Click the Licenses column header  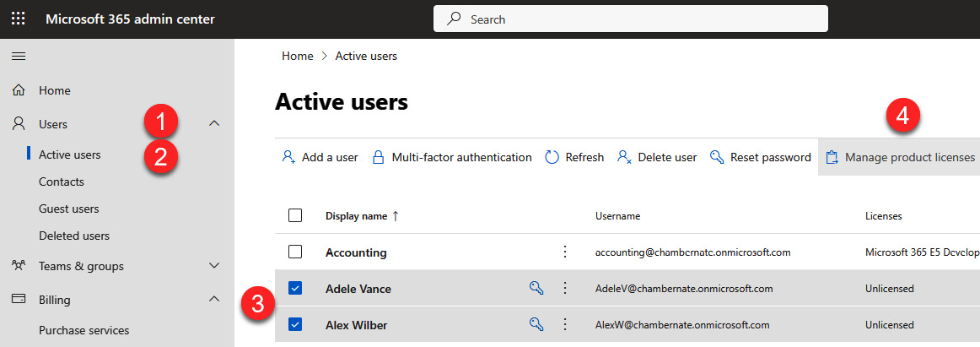pos(883,215)
